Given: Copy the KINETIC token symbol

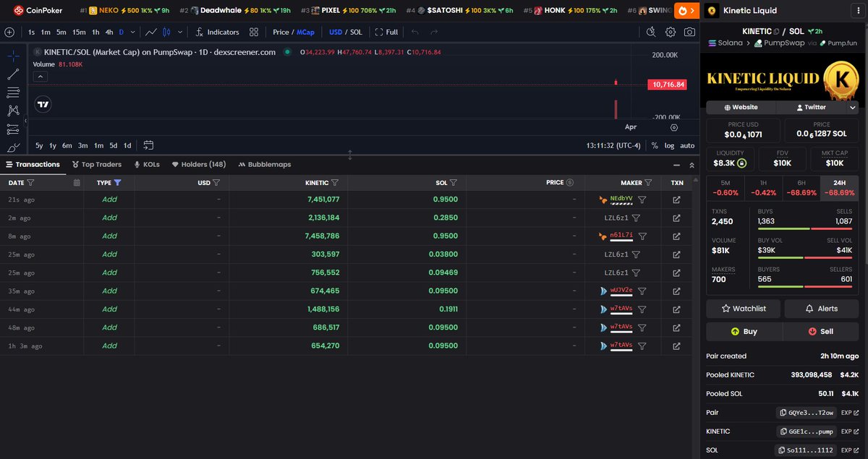Looking at the screenshot, I should pos(776,32).
